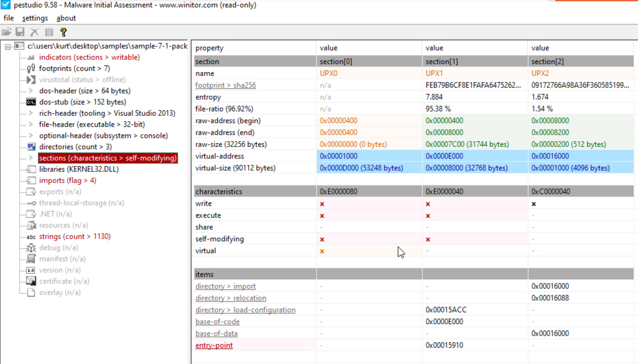Open the settings menu
Screen dimensions: 638x364
35,18
